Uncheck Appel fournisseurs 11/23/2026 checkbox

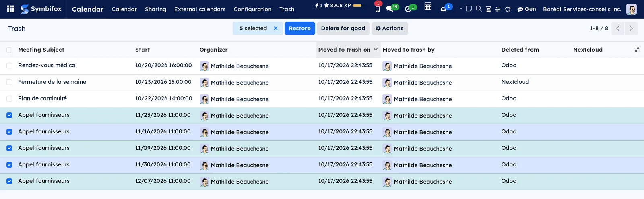click(9, 115)
